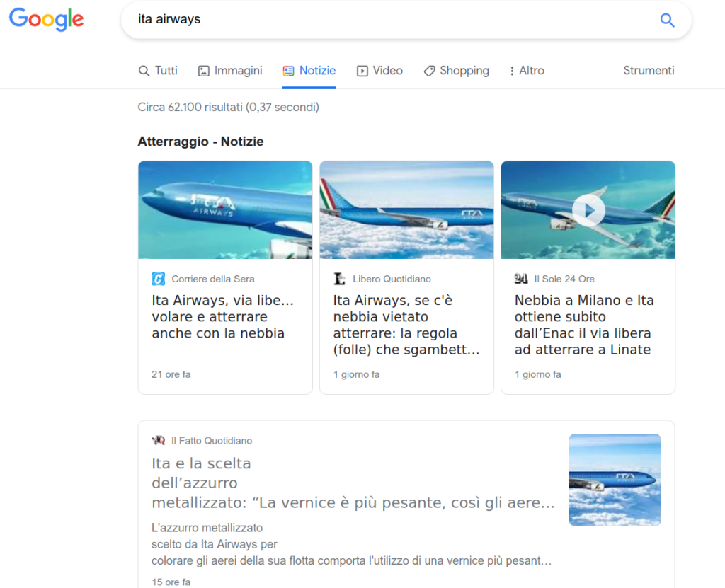This screenshot has height=588, width=725.
Task: Switch to the Immagini tab
Action: click(230, 71)
